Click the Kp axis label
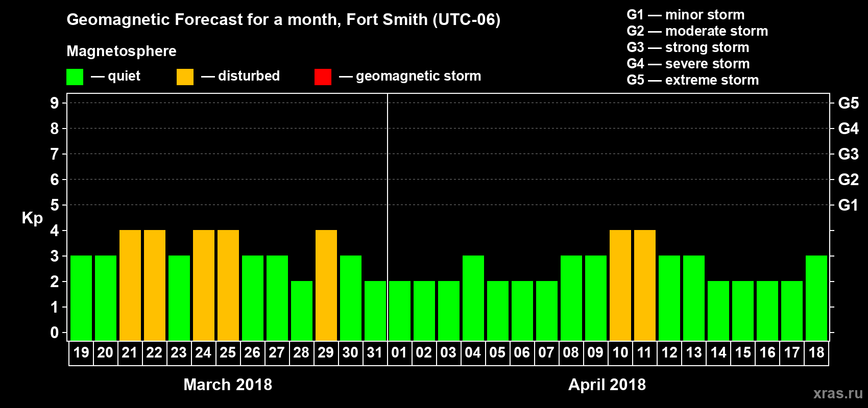This screenshot has width=868, height=408. (32, 218)
